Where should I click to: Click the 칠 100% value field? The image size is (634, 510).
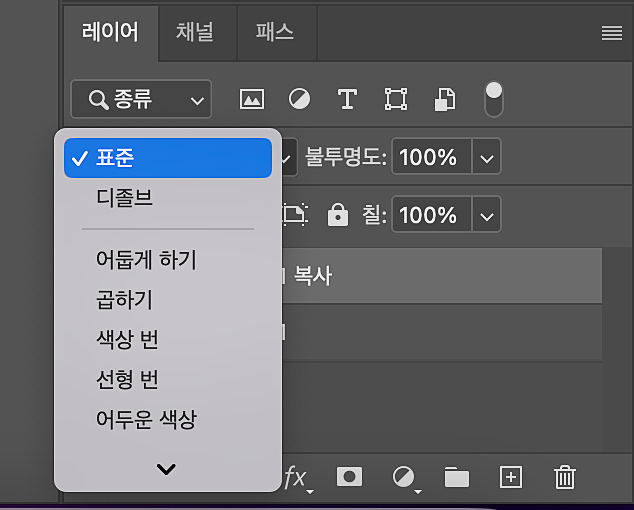[x=431, y=214]
